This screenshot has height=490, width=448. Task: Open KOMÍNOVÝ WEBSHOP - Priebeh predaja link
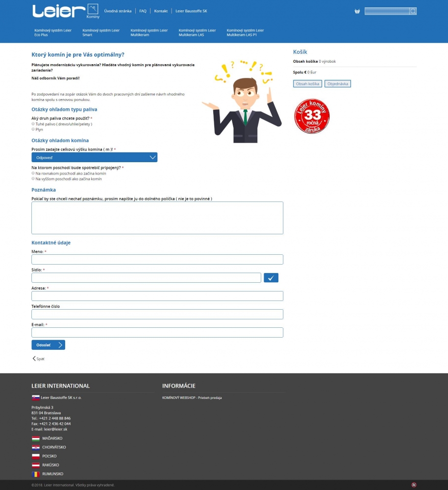[192, 398]
